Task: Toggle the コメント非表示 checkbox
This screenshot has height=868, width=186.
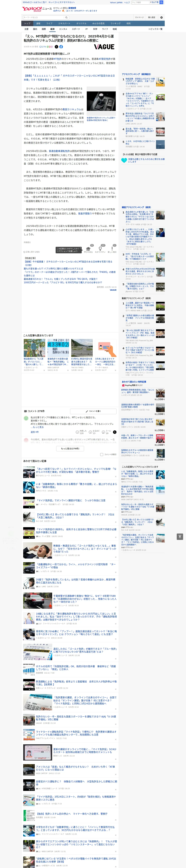Action: point(102,454)
